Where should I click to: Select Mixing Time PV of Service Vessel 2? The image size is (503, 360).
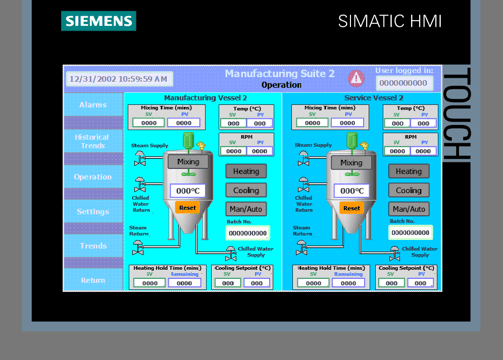pos(347,123)
